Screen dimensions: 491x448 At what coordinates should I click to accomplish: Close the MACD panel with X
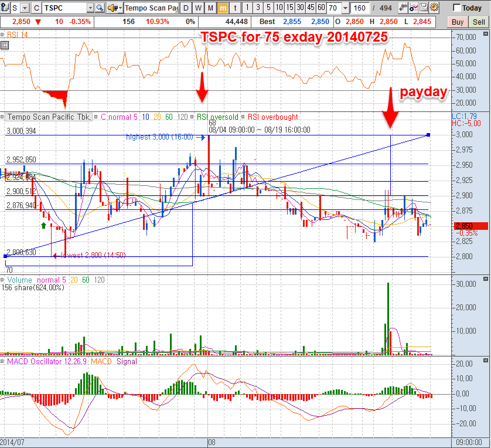coord(486,360)
